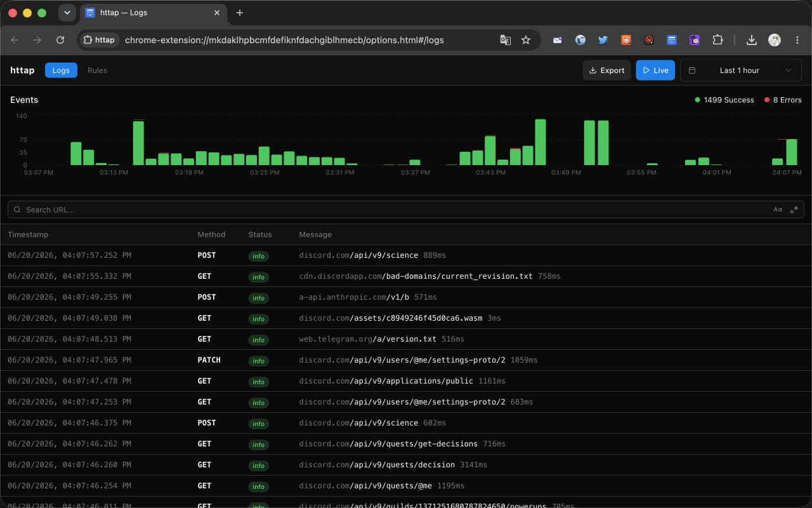Viewport: 812px width, 508px height.
Task: Open the quests/get-decisions log row
Action: (406, 444)
